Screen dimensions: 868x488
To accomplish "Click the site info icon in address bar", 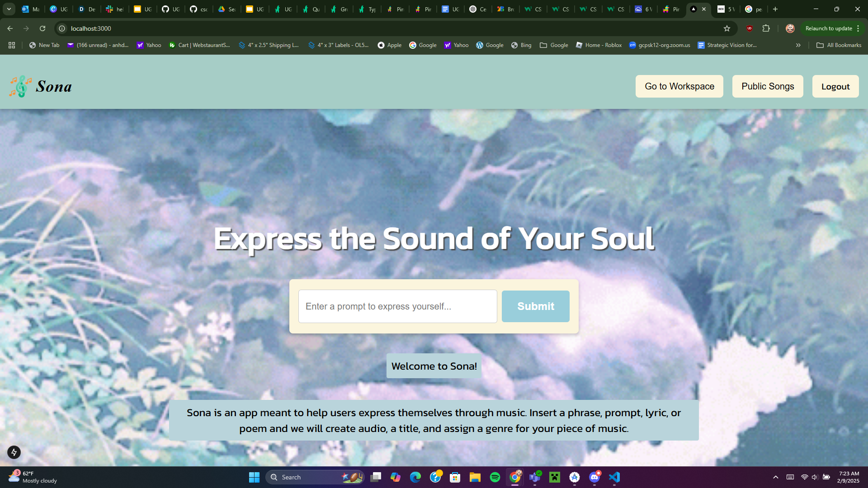I will tap(62, 28).
